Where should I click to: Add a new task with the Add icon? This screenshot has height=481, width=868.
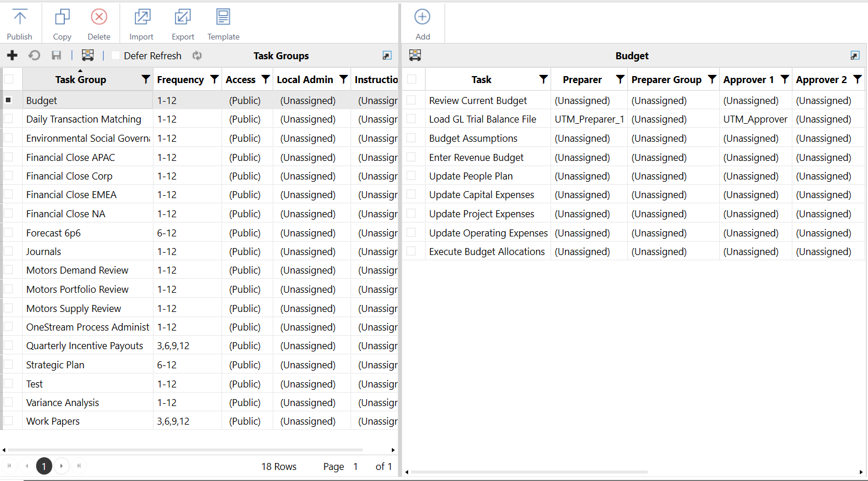423,23
